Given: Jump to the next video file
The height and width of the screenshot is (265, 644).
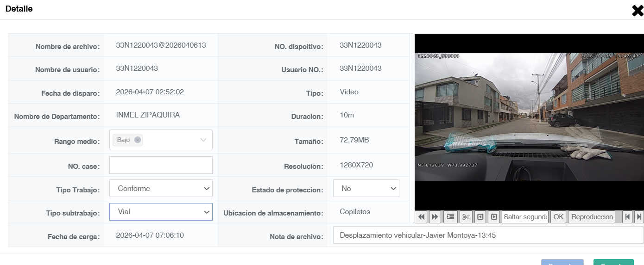Looking at the screenshot, I should point(639,217).
